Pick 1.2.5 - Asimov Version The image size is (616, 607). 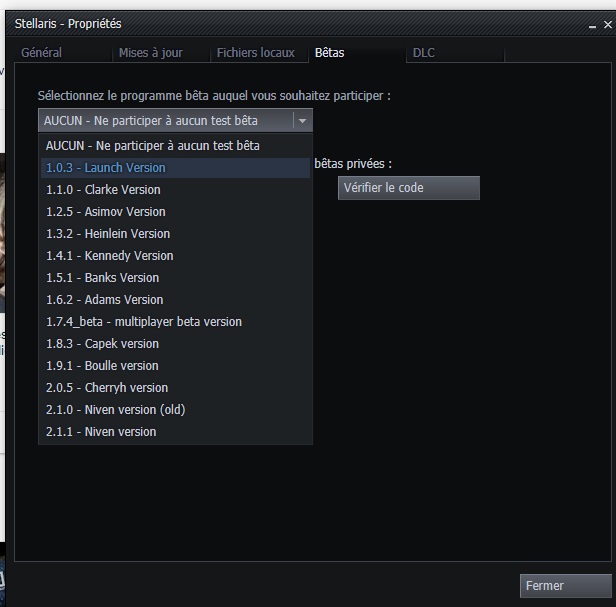click(x=175, y=212)
